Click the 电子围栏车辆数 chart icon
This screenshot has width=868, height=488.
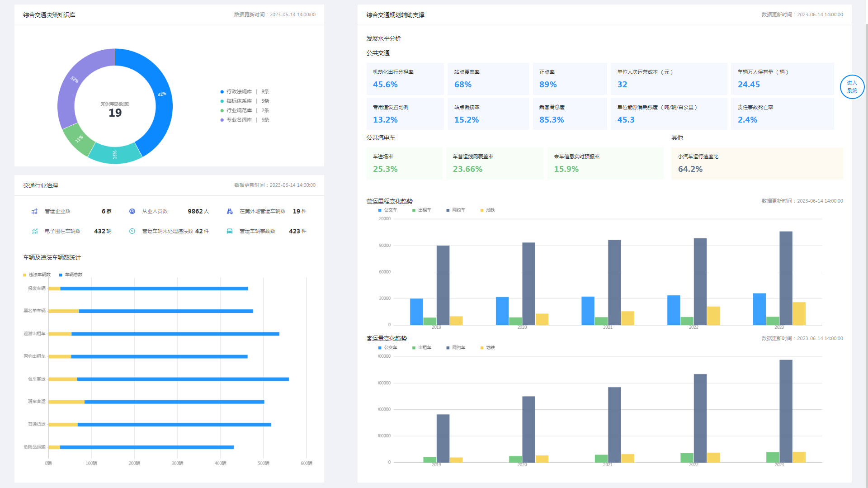pyautogui.click(x=34, y=231)
